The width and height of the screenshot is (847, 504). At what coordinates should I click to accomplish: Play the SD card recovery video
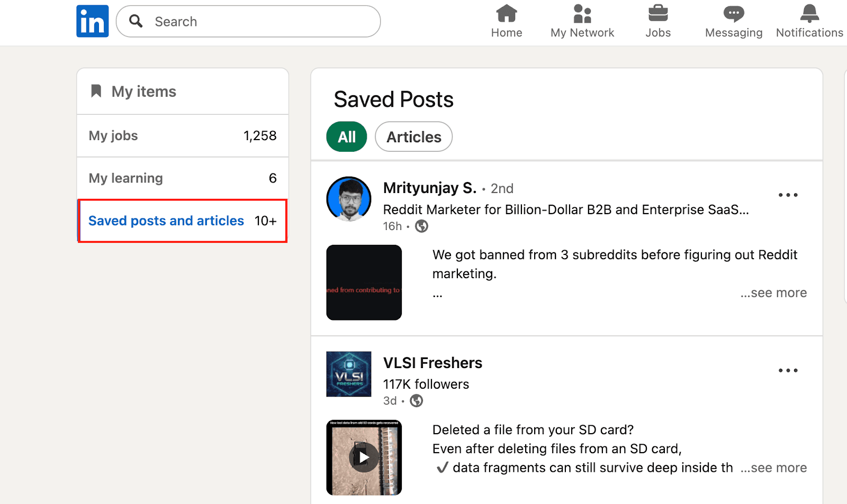(364, 457)
